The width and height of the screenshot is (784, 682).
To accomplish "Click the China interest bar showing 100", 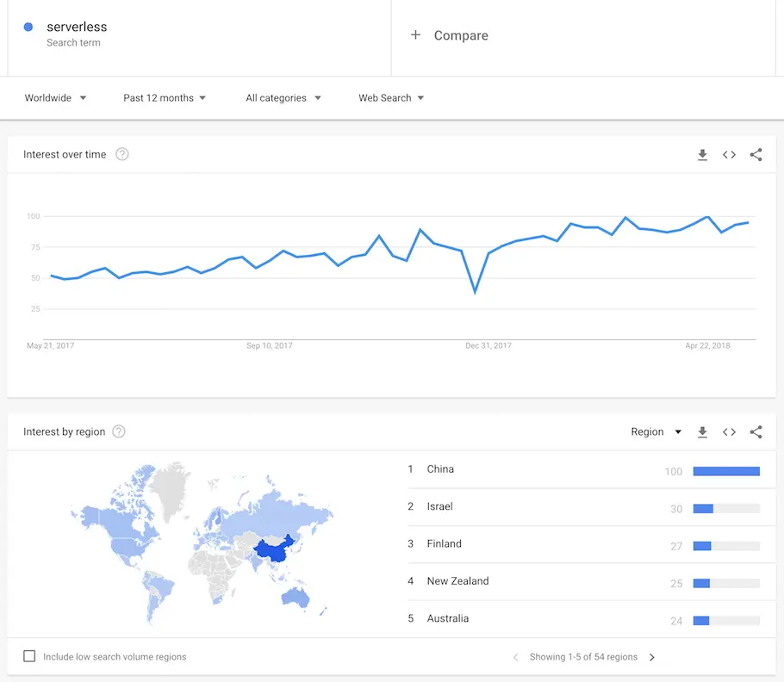I will click(x=726, y=471).
